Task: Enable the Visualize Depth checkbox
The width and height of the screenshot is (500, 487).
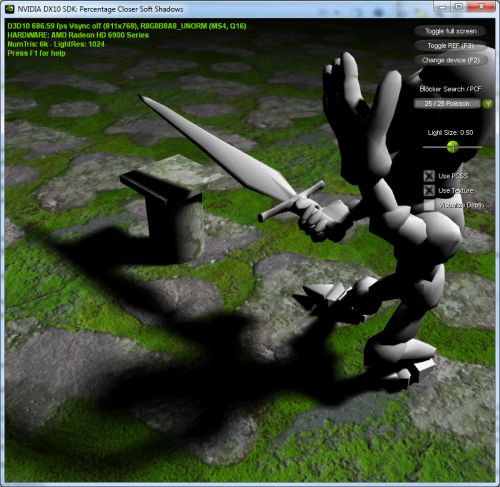Action: tap(429, 205)
